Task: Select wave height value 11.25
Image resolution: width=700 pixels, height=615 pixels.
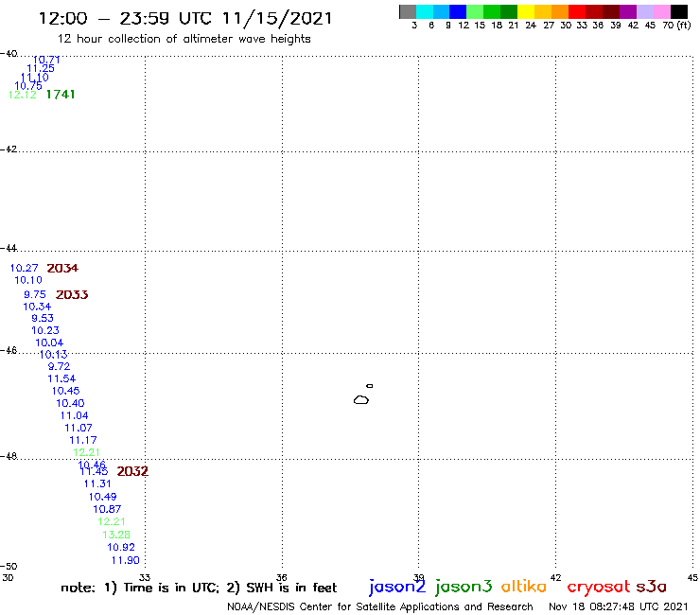Action: [41, 68]
